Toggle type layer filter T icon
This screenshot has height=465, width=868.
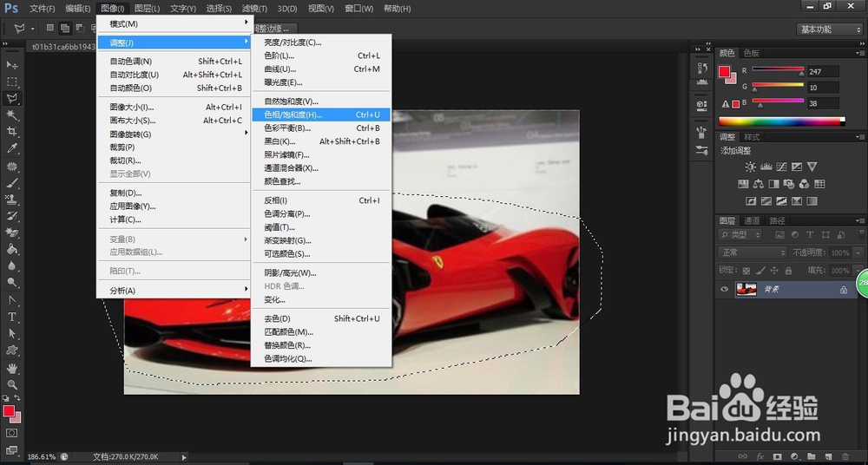pyautogui.click(x=810, y=235)
